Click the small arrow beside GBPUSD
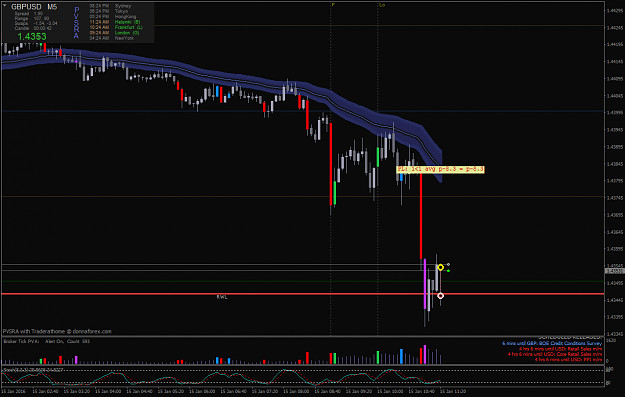Image resolution: width=625 pixels, height=397 pixels. click(5, 6)
